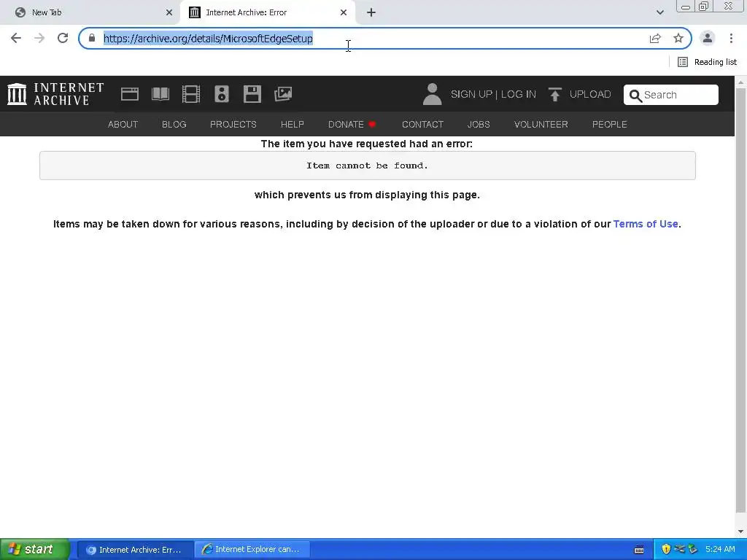Open the VOLUNTEER menu item

[541, 124]
